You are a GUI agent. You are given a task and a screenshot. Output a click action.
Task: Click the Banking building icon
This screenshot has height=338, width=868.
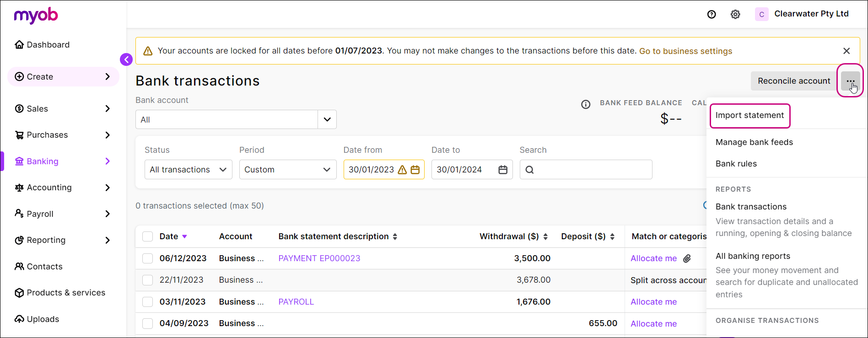pos(19,161)
